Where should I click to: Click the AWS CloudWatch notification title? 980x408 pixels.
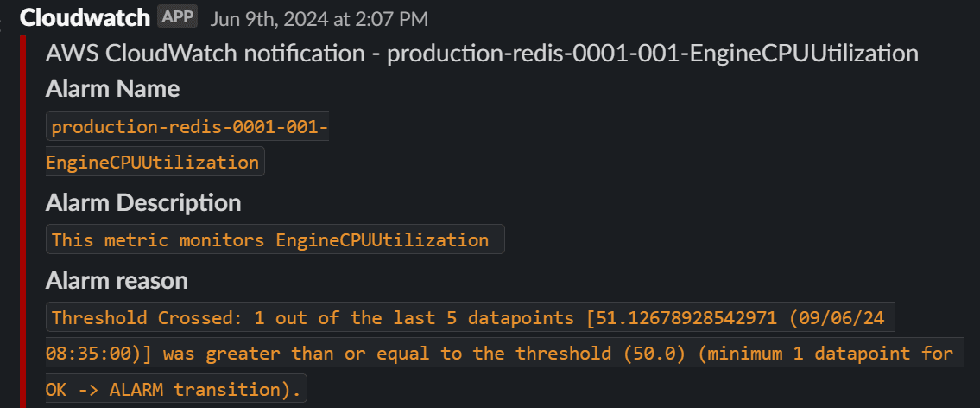tap(482, 53)
